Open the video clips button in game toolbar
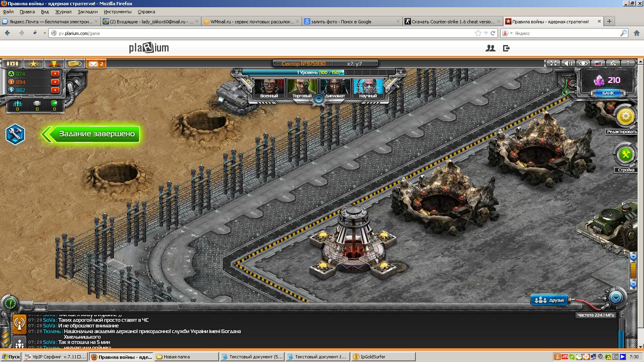Image resolution: width=644 pixels, height=362 pixels. click(12, 64)
